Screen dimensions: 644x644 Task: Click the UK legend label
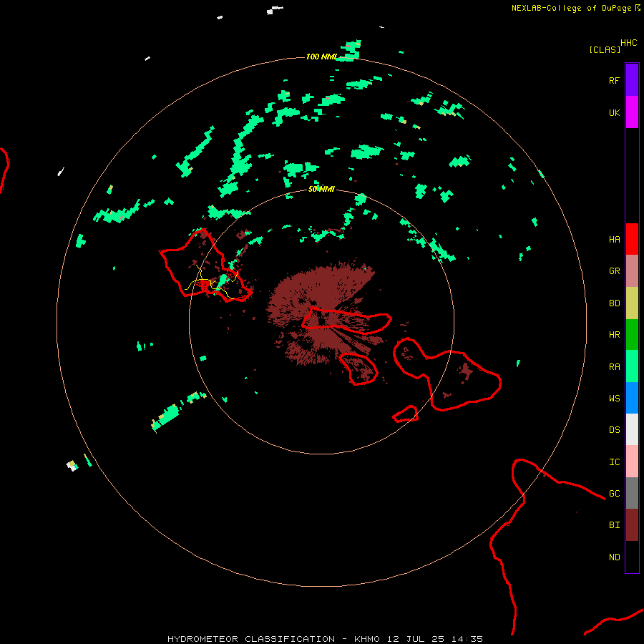tap(615, 112)
